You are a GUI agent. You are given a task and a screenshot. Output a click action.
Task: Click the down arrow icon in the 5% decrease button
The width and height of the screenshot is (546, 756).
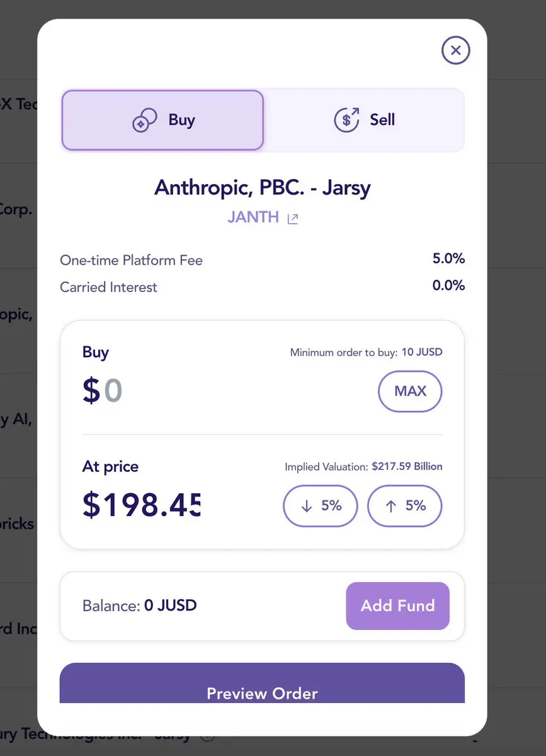click(307, 506)
